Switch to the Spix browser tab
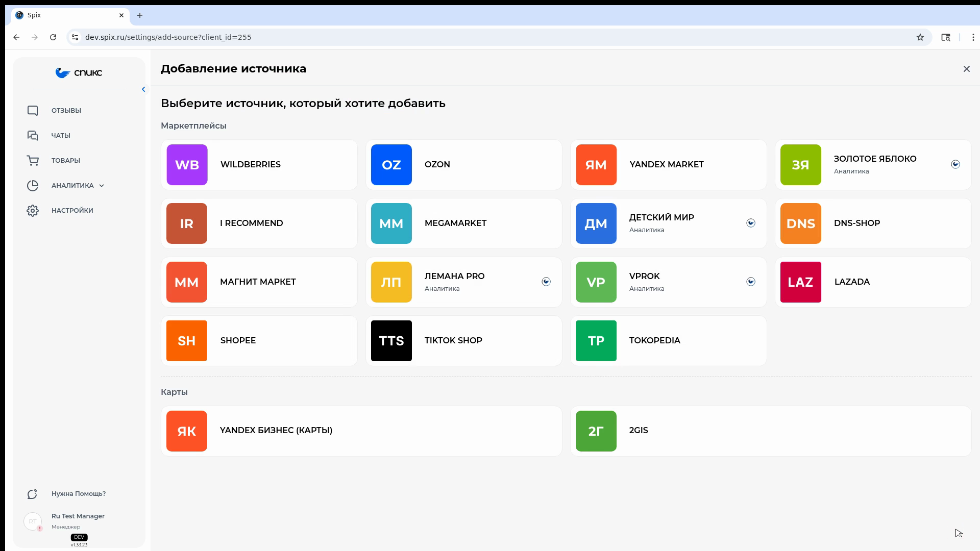 point(71,15)
